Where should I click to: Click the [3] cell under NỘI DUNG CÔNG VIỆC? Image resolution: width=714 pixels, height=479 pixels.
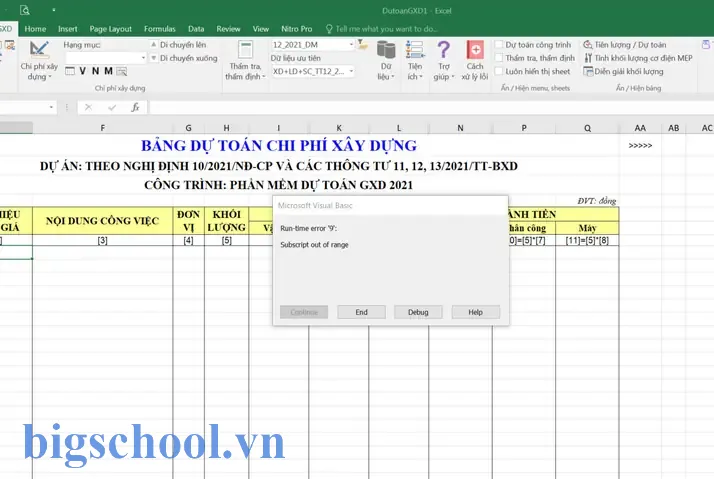coord(102,240)
